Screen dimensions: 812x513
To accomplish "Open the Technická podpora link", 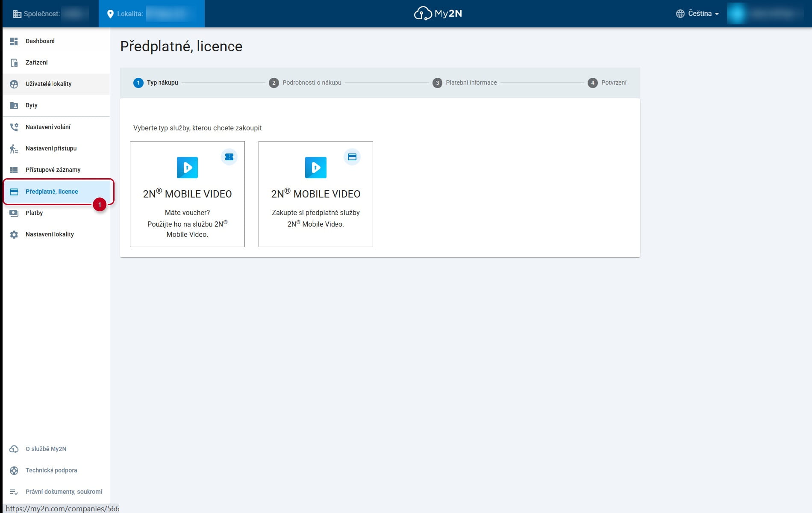I will coord(56,470).
